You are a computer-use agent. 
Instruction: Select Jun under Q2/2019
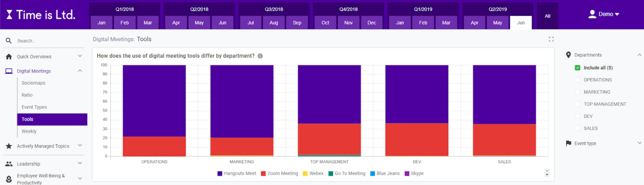click(521, 23)
